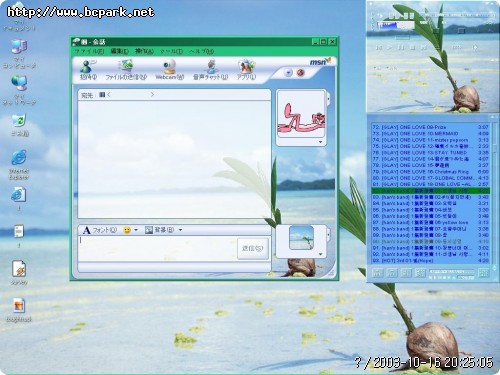Start 音声チャット voice chat
Screen dimensions: 500x375
pyautogui.click(x=211, y=69)
